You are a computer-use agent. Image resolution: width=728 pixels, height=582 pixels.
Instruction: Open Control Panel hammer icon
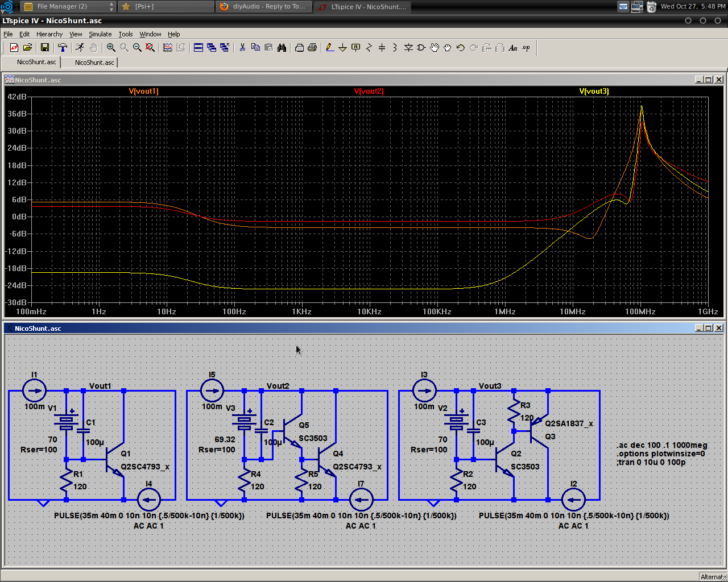pyautogui.click(x=63, y=48)
